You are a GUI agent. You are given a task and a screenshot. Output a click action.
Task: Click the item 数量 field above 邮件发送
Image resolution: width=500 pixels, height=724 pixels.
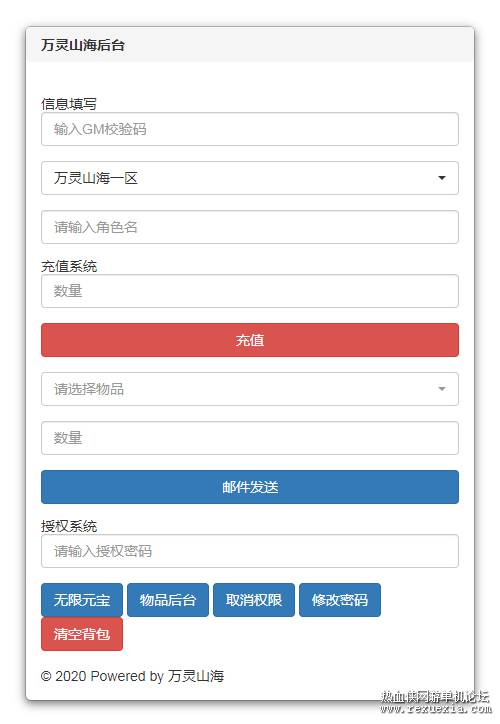tap(249, 438)
